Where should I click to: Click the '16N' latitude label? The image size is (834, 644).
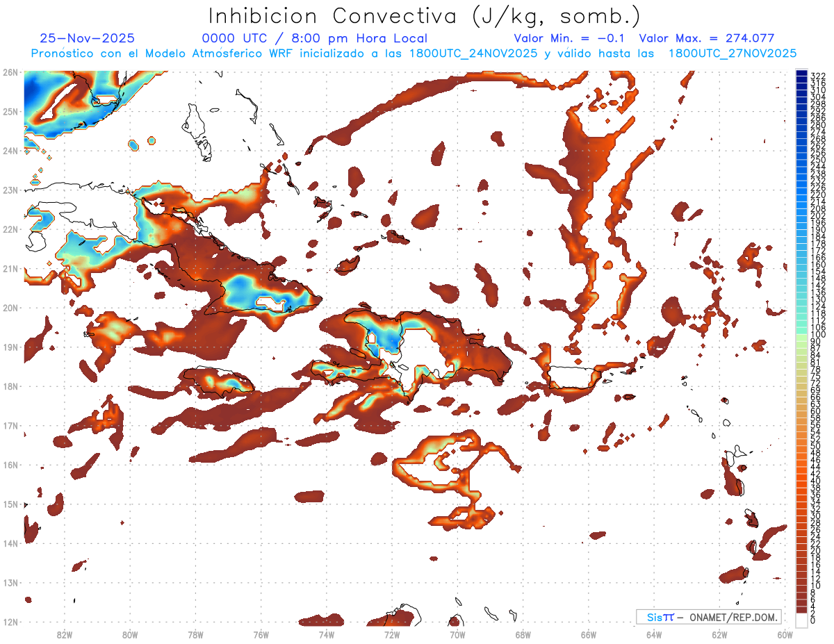point(10,464)
